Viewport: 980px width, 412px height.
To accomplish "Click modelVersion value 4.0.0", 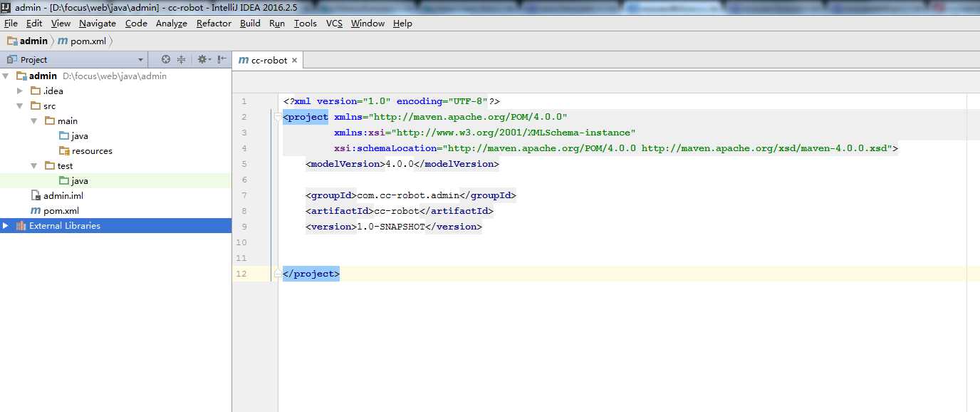I will [400, 164].
